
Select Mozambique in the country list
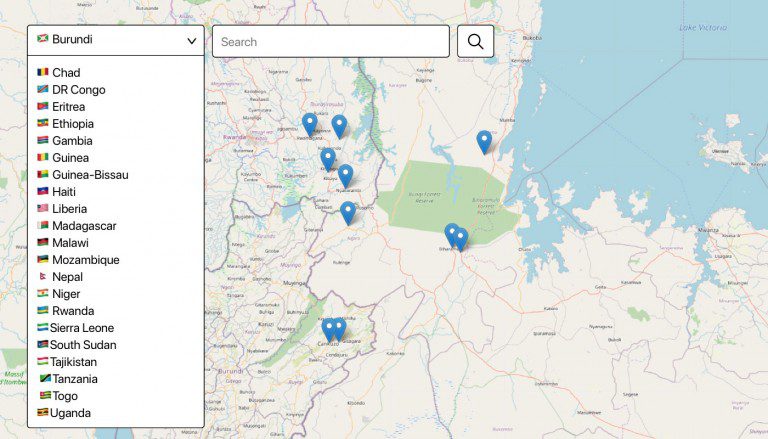tap(78, 260)
